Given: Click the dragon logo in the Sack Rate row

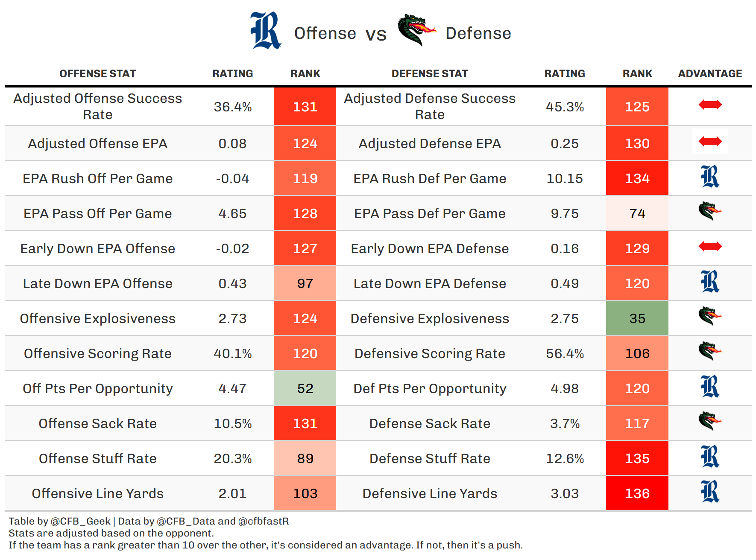Looking at the screenshot, I should coord(710,421).
